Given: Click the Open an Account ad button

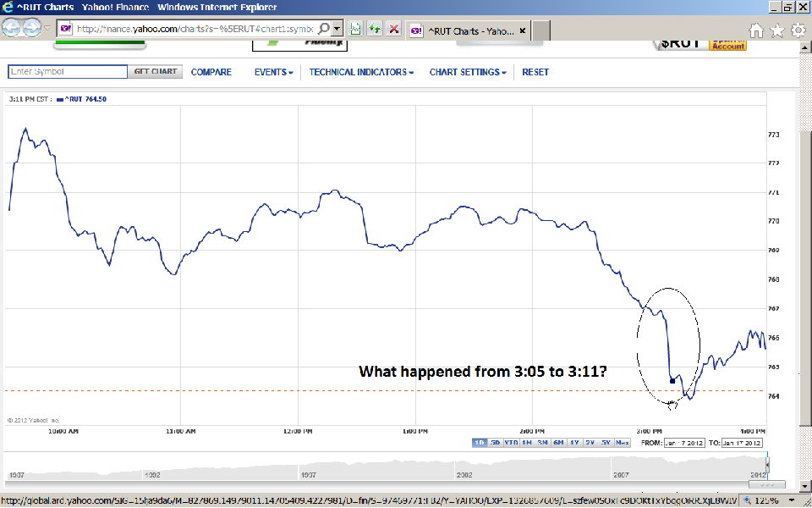Looking at the screenshot, I should (x=728, y=44).
